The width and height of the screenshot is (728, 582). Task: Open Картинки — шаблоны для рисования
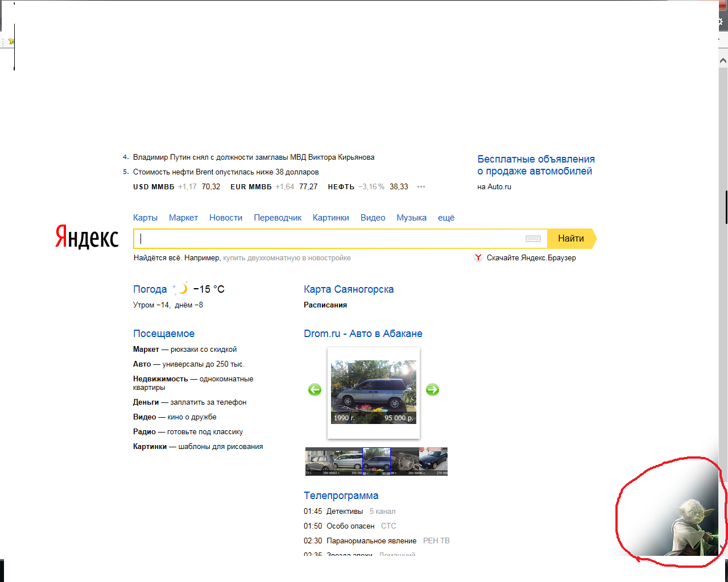pos(198,447)
